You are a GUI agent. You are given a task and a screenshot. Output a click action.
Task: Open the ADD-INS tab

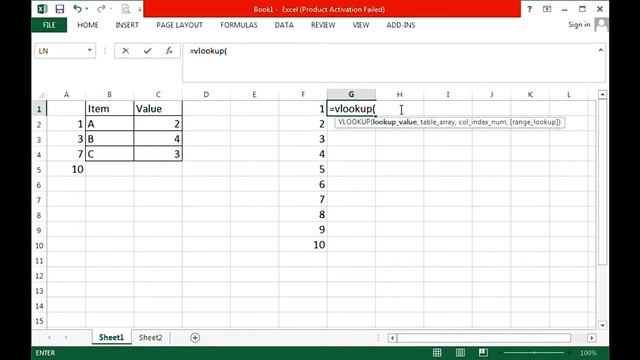(401, 25)
